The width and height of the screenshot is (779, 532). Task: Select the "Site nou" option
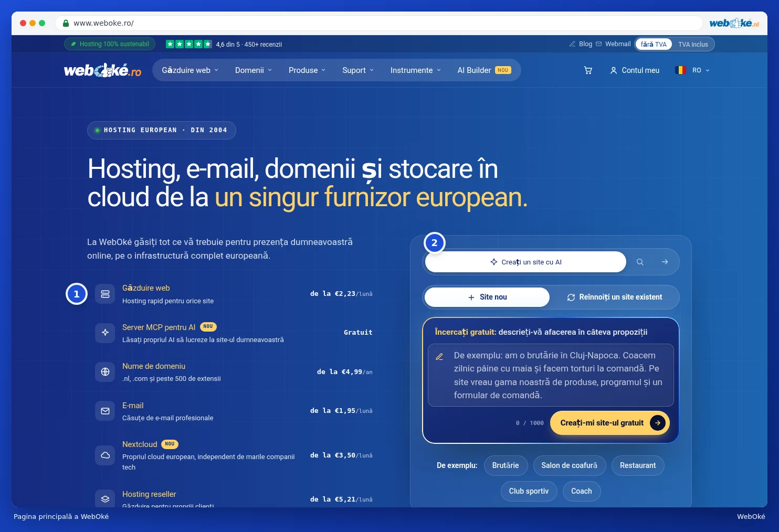click(x=487, y=297)
